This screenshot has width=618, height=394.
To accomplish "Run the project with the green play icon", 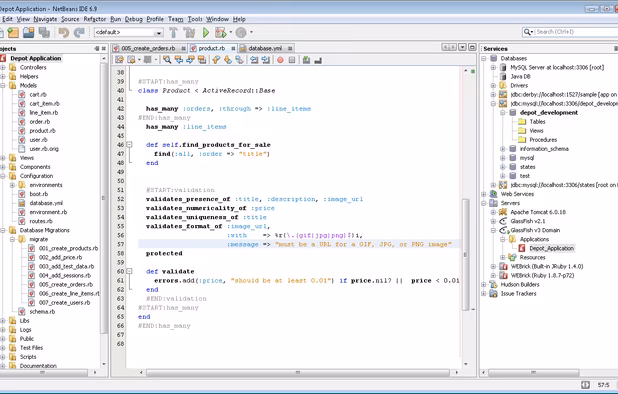I will (206, 33).
